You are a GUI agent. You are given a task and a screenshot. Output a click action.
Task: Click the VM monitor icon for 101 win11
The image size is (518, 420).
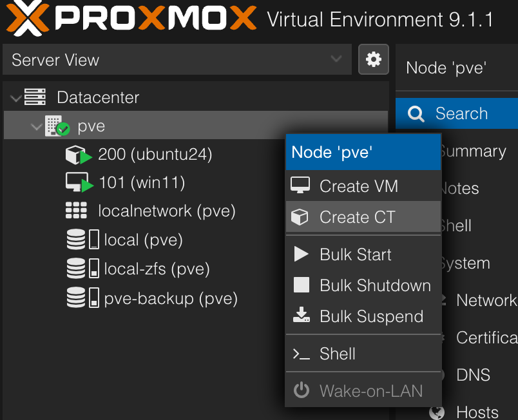79,182
